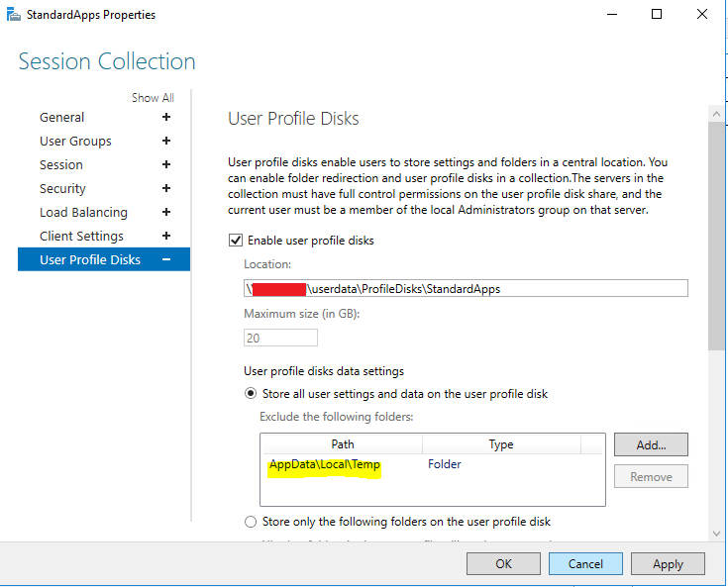
Task: Expand the User Groups plus icon
Action: tap(166, 141)
